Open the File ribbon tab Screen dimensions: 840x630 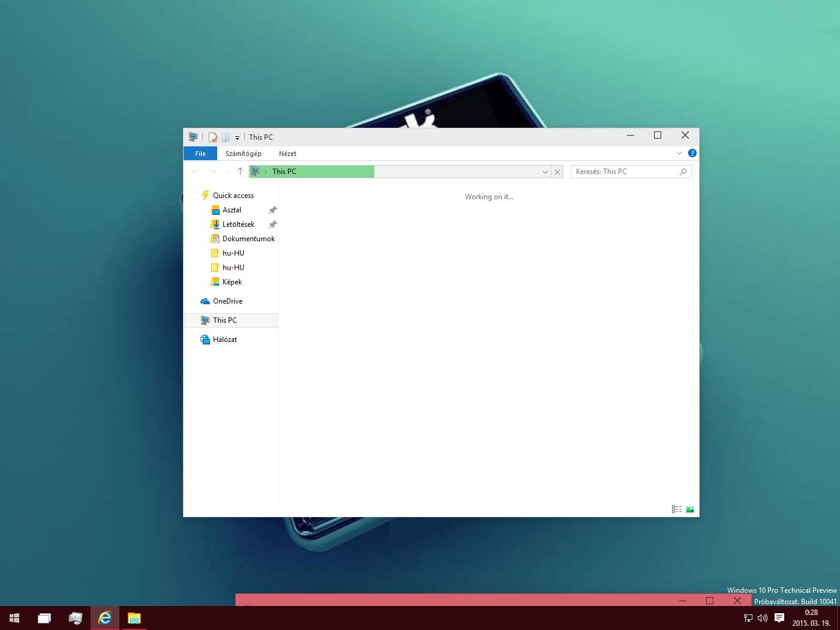click(x=200, y=154)
